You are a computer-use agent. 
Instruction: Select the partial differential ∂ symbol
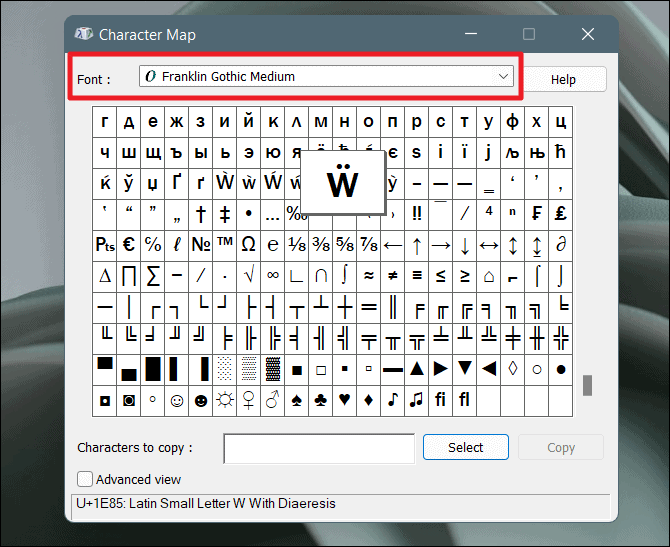[561, 245]
